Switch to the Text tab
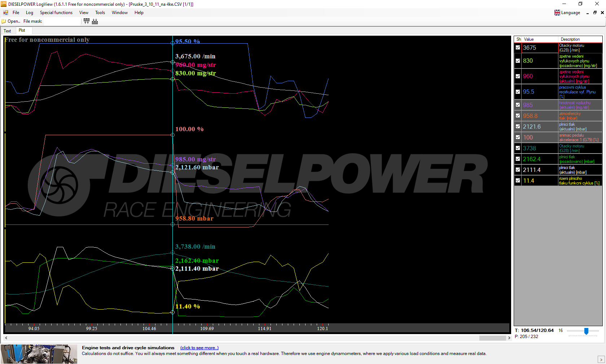The width and height of the screenshot is (606, 364). tap(7, 31)
